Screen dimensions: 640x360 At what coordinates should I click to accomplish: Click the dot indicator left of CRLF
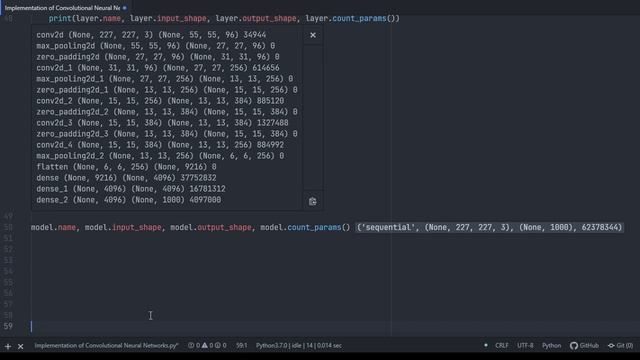pos(485,345)
